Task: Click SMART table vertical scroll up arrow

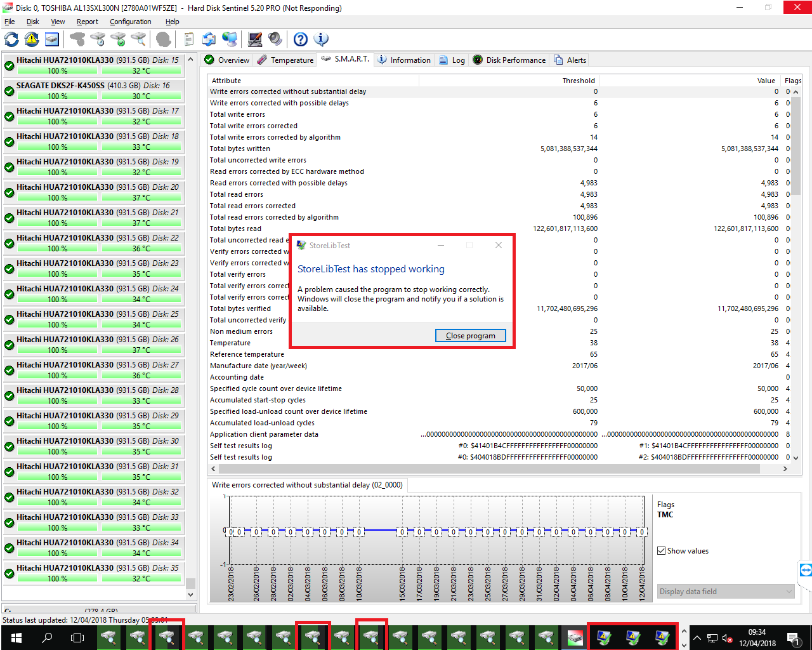Action: 796,91
